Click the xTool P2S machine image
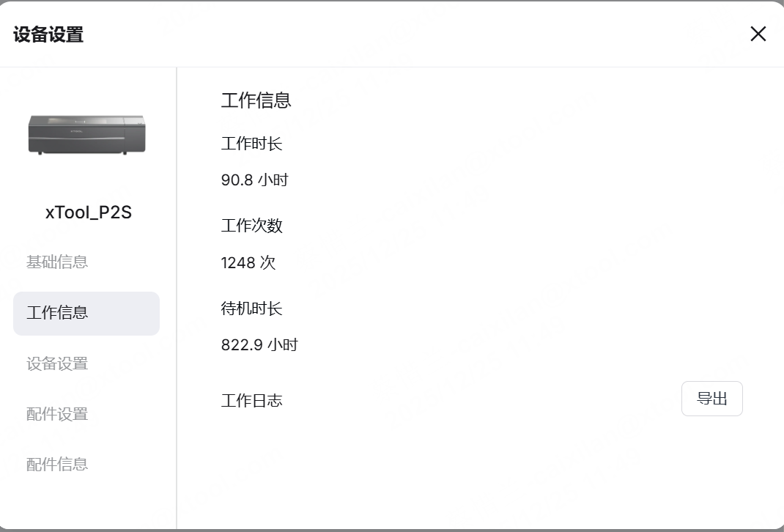Screen dimensions: 784x532 tap(86, 133)
